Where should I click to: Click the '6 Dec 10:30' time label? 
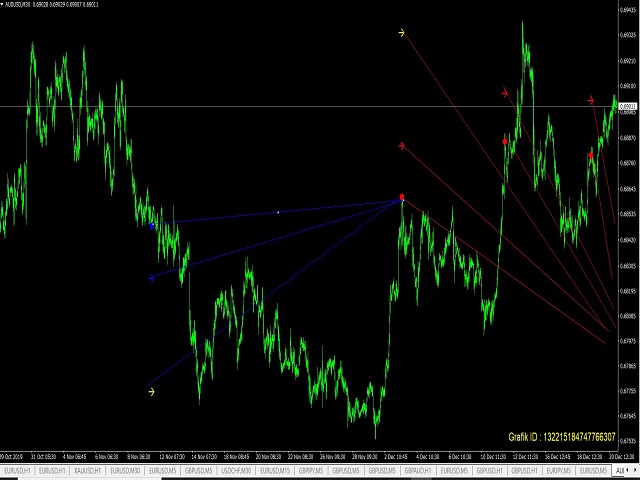tap(460, 456)
